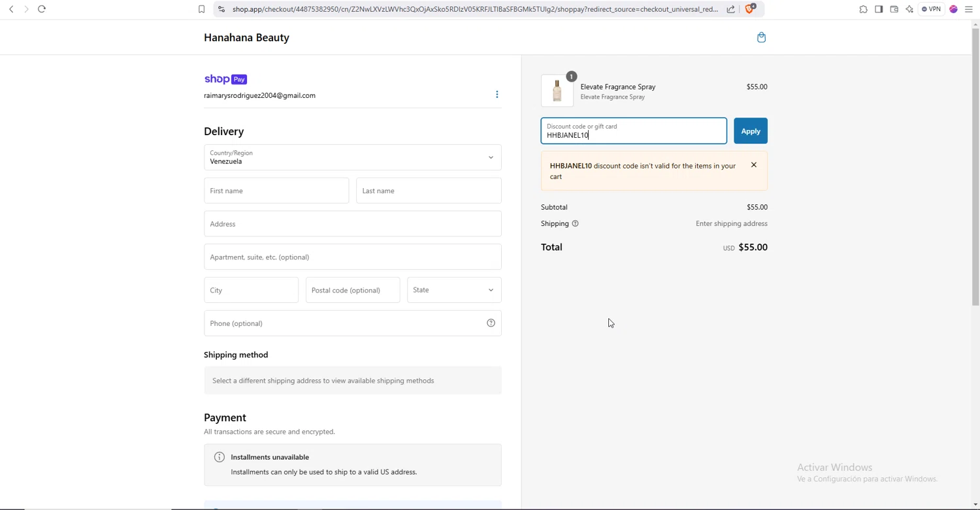Click the discount code or gift card field
This screenshot has height=510, width=980.
(x=634, y=131)
